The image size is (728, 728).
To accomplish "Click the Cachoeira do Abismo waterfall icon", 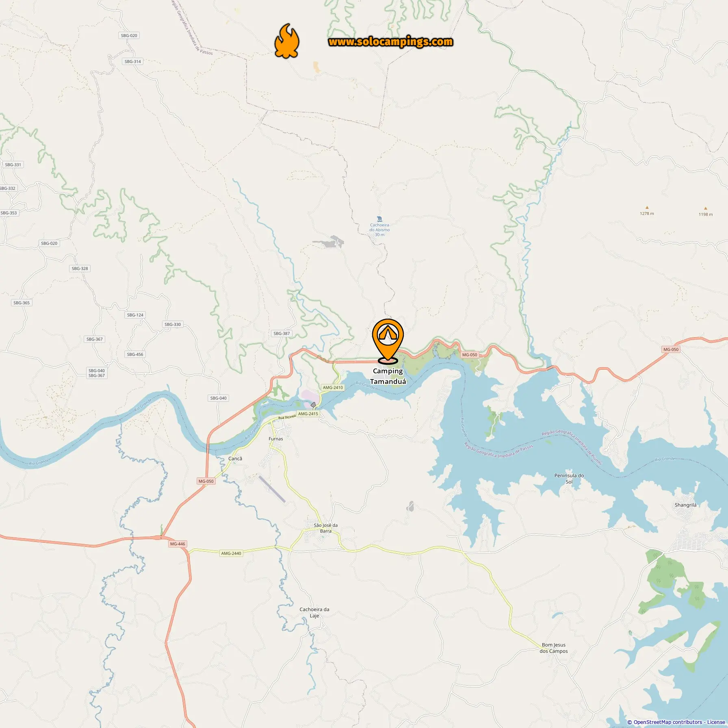I will [379, 219].
